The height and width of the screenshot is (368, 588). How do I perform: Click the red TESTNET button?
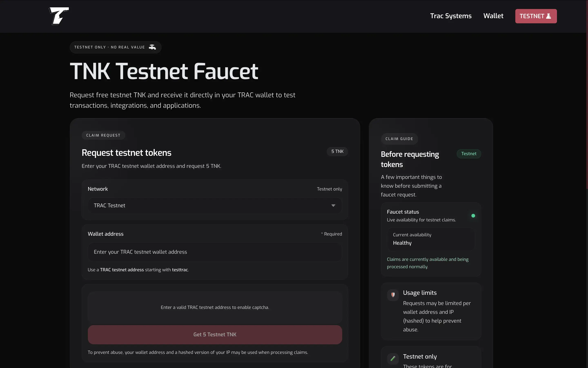[536, 16]
